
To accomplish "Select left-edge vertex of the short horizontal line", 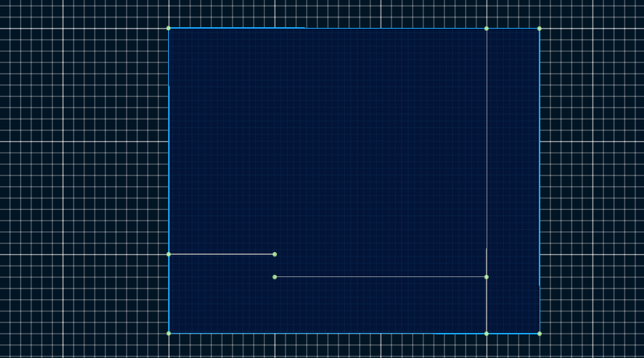I will point(169,254).
